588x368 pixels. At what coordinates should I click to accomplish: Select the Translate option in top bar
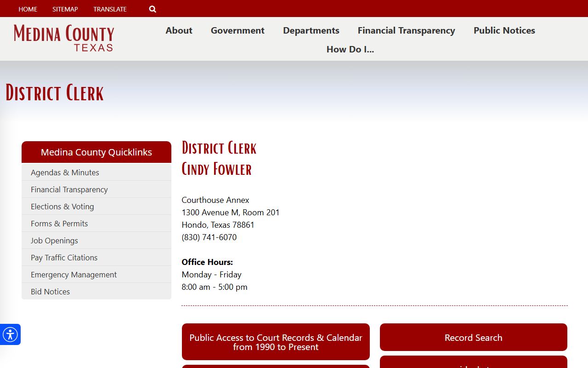tap(110, 9)
